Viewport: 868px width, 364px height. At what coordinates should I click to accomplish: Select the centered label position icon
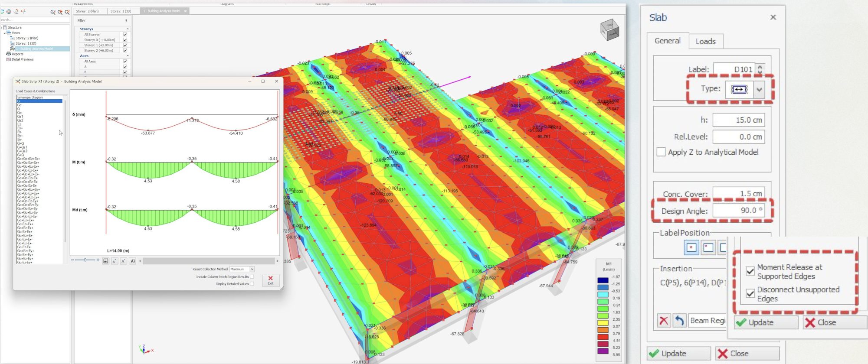point(691,247)
